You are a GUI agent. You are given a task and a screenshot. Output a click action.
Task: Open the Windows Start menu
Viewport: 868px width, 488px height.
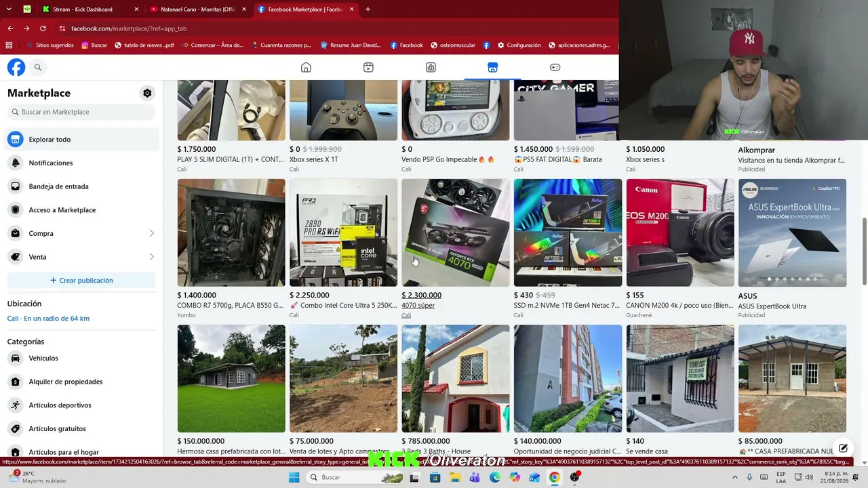click(x=294, y=477)
